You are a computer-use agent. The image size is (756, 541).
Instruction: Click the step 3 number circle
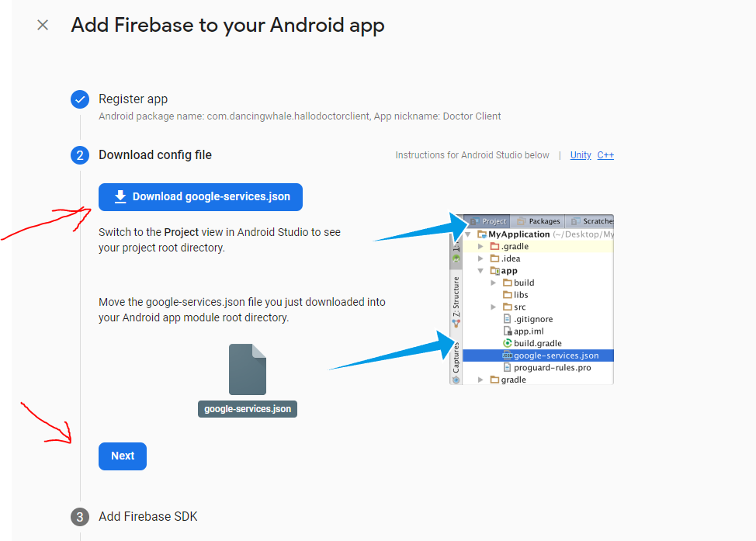pos(80,517)
